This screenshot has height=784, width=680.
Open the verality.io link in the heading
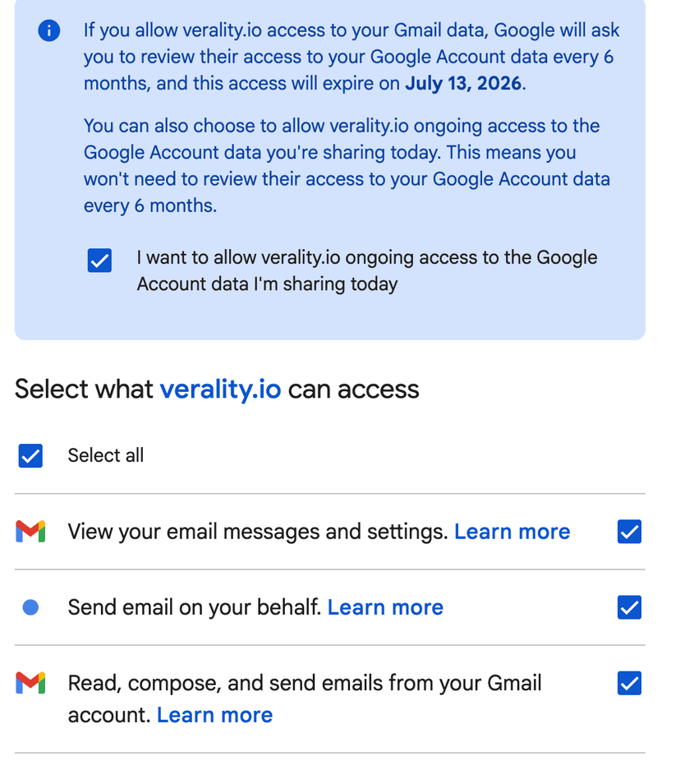[x=220, y=389]
